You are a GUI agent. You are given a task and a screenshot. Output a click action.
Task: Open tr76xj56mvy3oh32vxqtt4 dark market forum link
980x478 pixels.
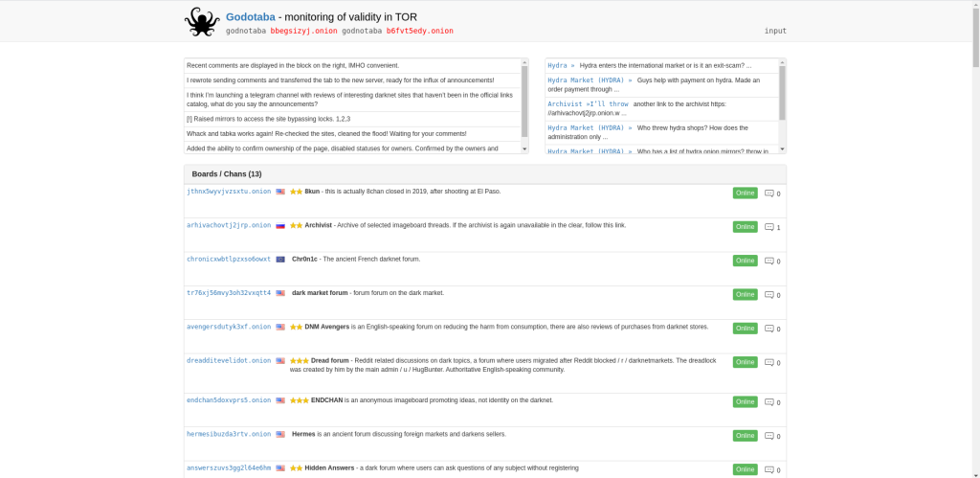[x=229, y=293]
